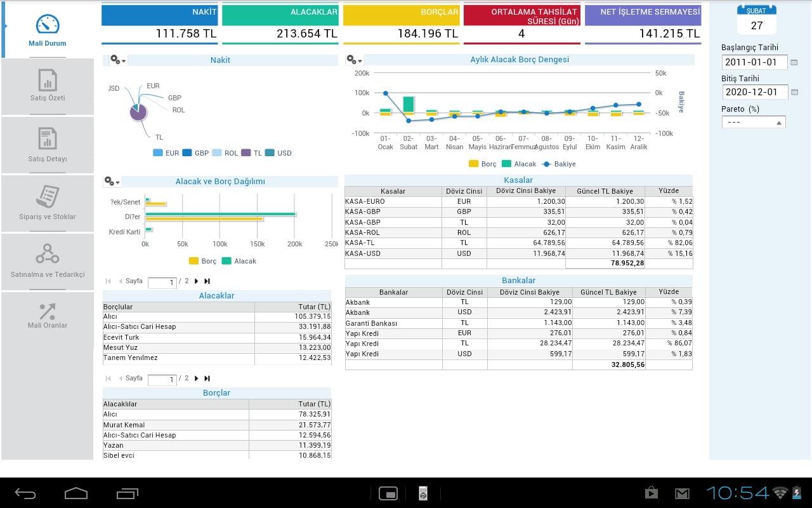Tap the remote control icon in navigation bar
Image resolution: width=812 pixels, height=508 pixels.
tap(423, 493)
